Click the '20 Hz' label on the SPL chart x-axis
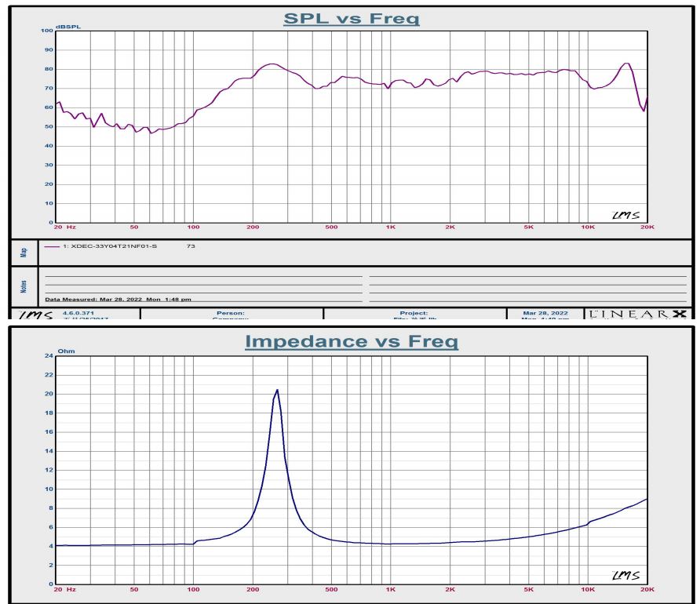700x604 pixels. click(64, 227)
